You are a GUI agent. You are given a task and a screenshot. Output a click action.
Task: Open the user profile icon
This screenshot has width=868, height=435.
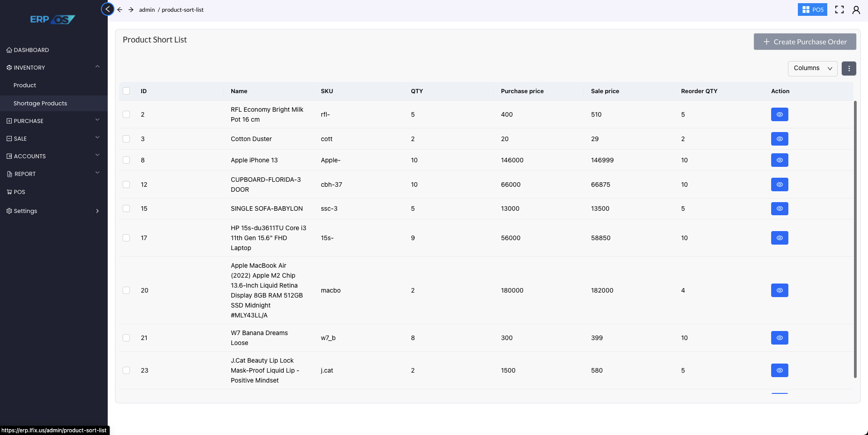point(856,9)
